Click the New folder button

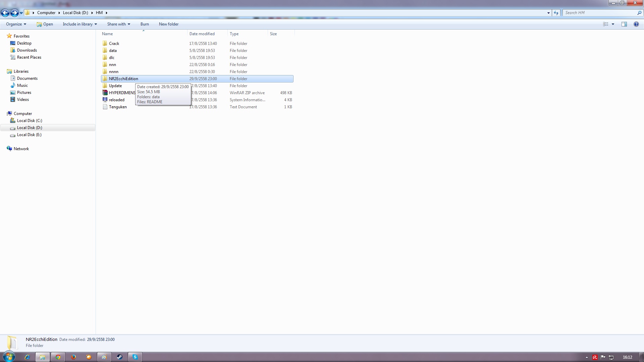(x=168, y=24)
